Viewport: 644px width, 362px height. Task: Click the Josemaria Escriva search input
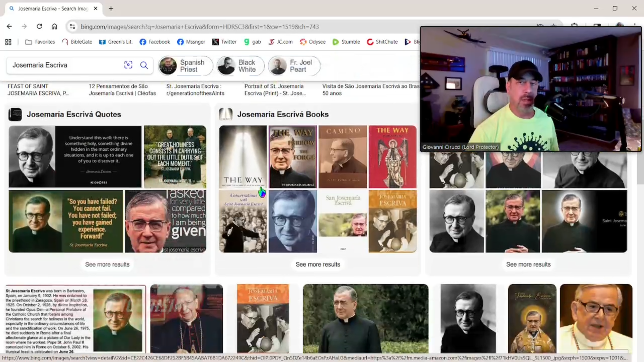point(63,65)
